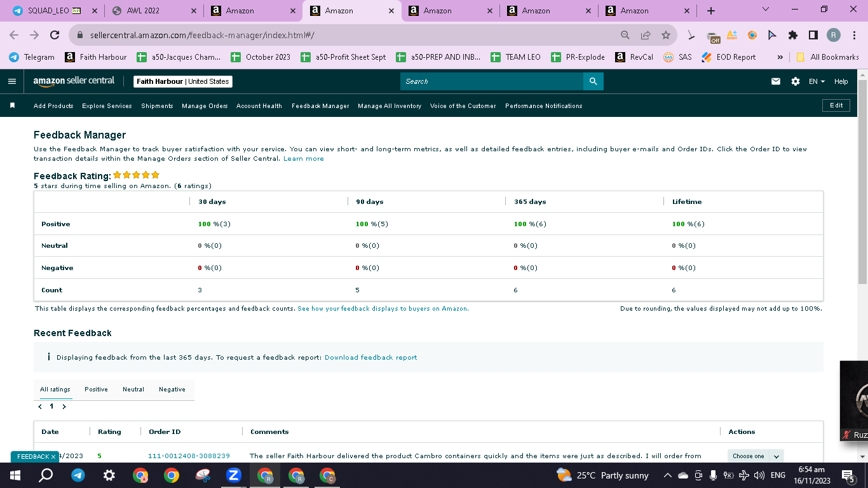
Task: Go back using the browser back arrow
Action: pyautogui.click(x=14, y=36)
